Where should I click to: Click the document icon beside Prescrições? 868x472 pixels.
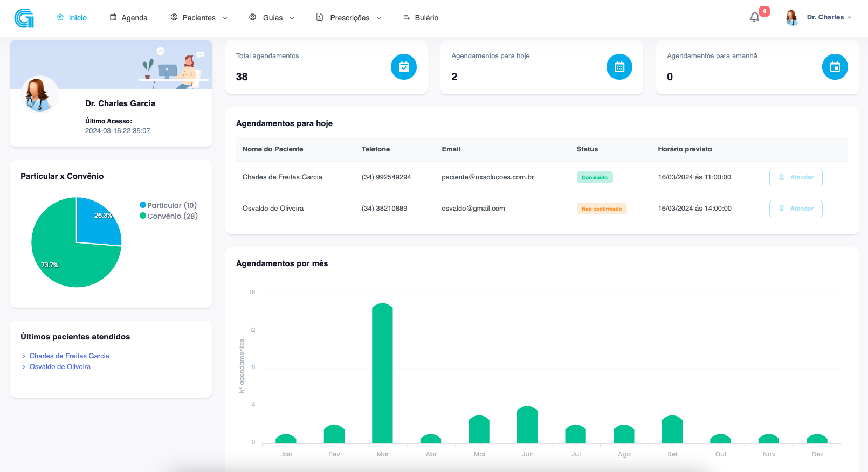(320, 17)
